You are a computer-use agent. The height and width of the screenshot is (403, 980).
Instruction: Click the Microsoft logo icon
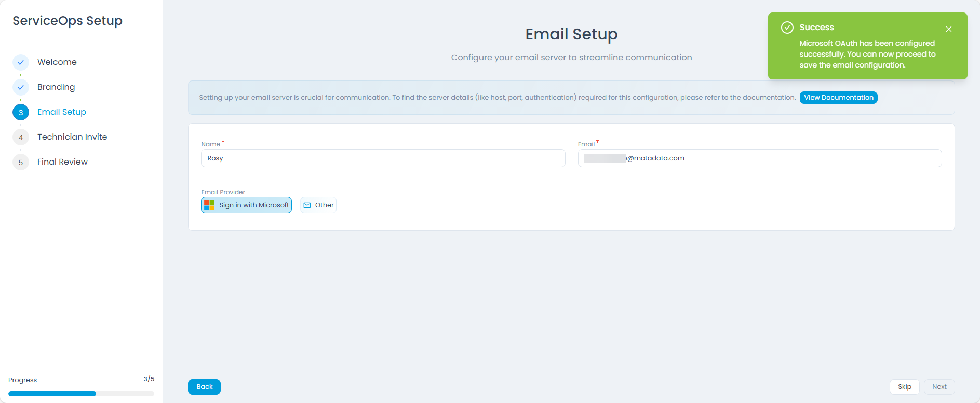click(209, 205)
